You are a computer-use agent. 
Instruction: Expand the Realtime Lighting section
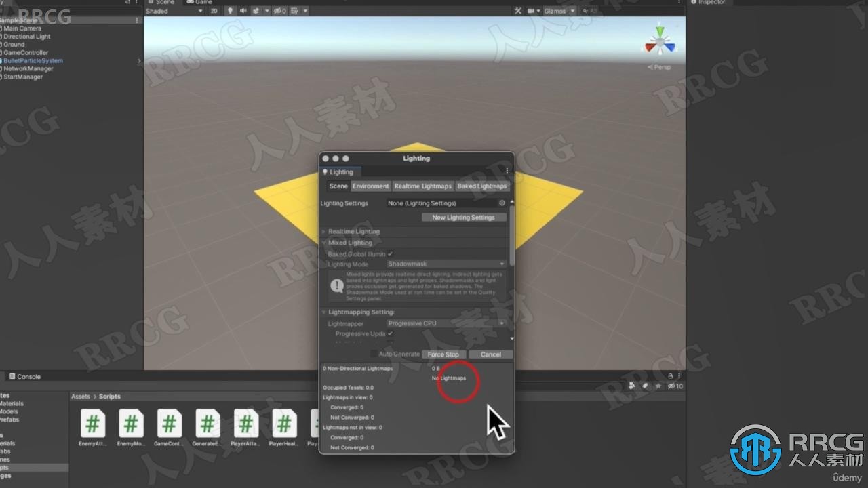coord(354,232)
